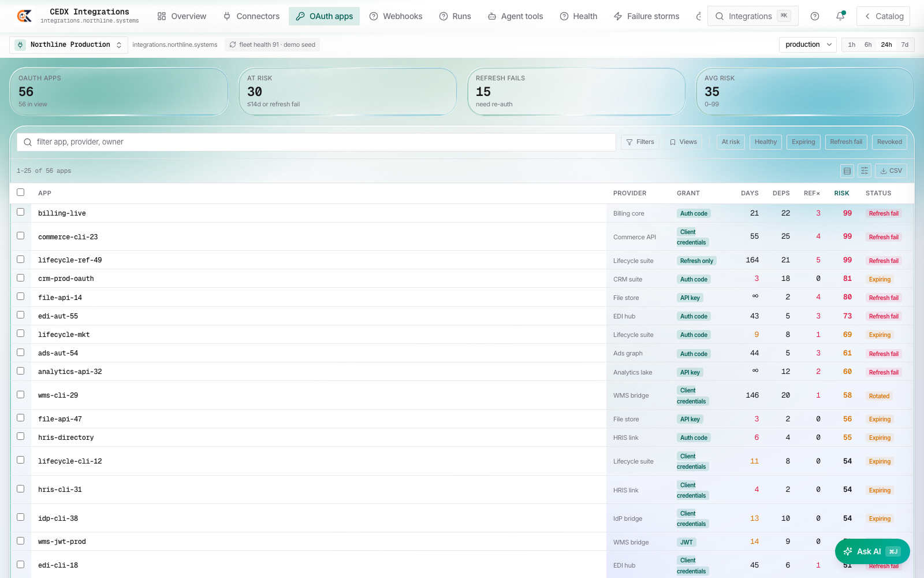Screen dimensions: 924x578
Task: Open the billing-live app row
Action: point(462,213)
